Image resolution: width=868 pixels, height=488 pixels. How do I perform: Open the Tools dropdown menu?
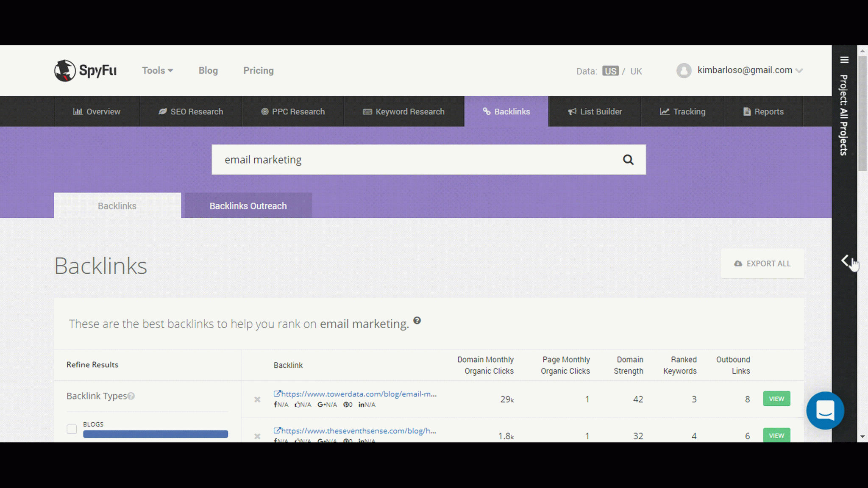pos(157,70)
